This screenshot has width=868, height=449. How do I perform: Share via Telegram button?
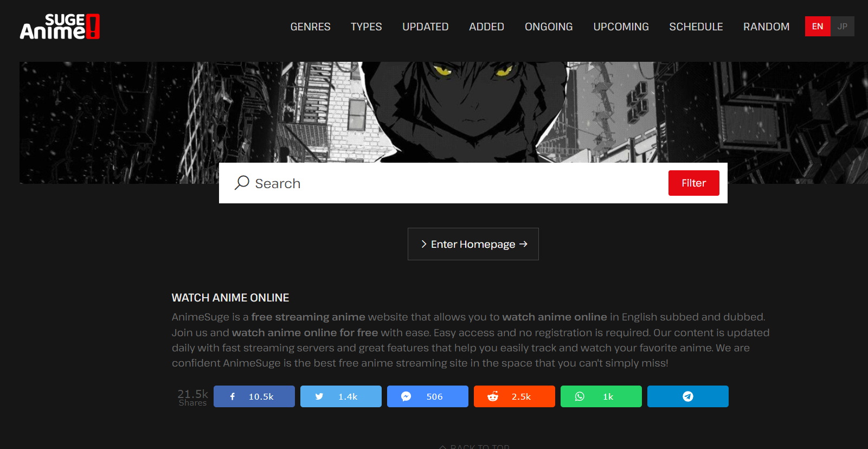687,396
